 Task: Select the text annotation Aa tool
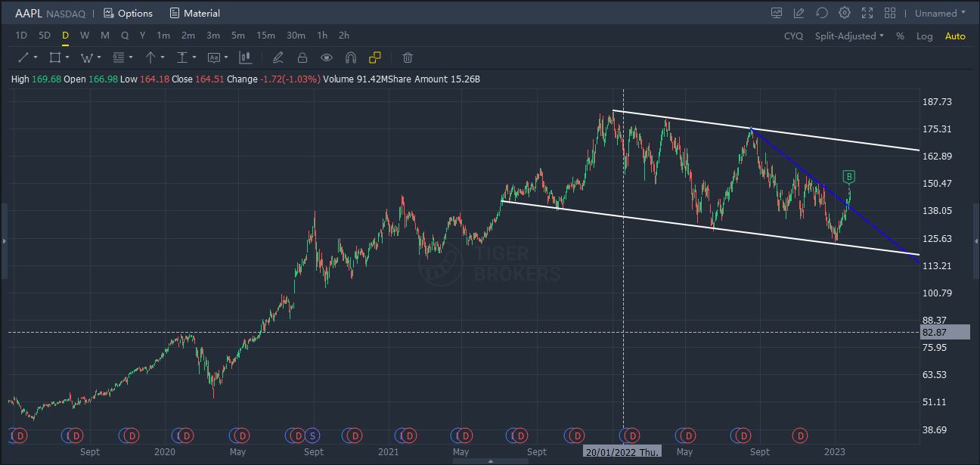coord(213,57)
